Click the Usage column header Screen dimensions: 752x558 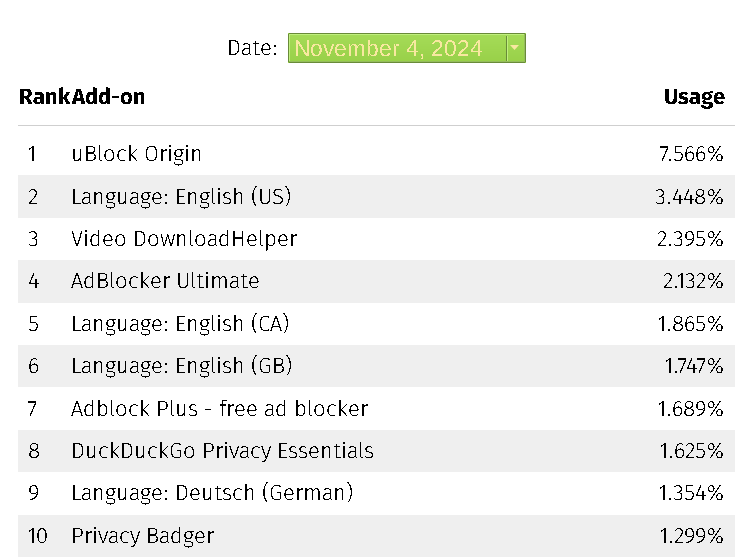(694, 97)
